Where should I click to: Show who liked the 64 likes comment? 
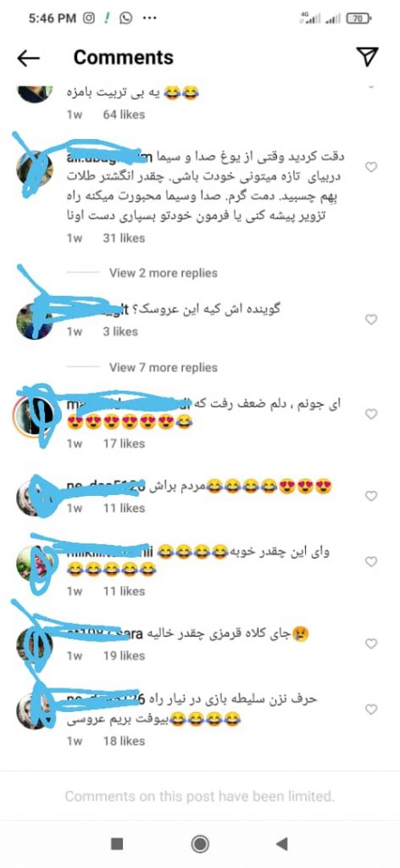point(124,114)
